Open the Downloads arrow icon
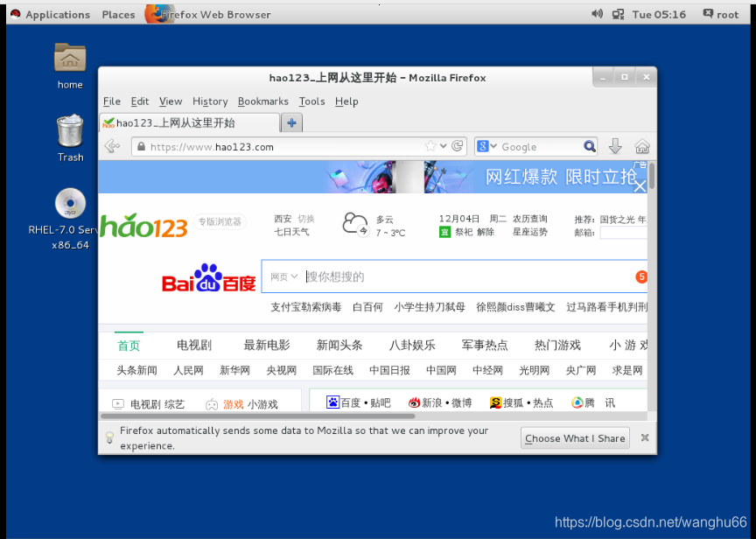 [615, 145]
